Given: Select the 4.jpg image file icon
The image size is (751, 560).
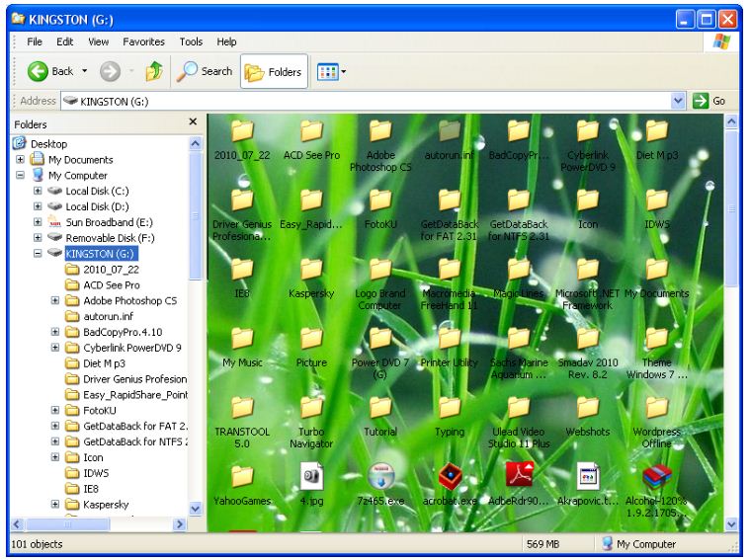Looking at the screenshot, I should pyautogui.click(x=311, y=477).
